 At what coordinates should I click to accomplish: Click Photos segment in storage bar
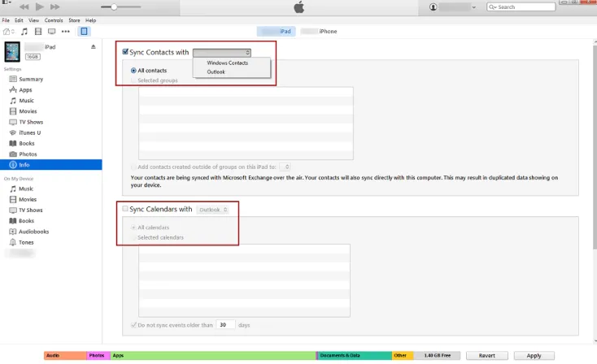tap(98, 355)
